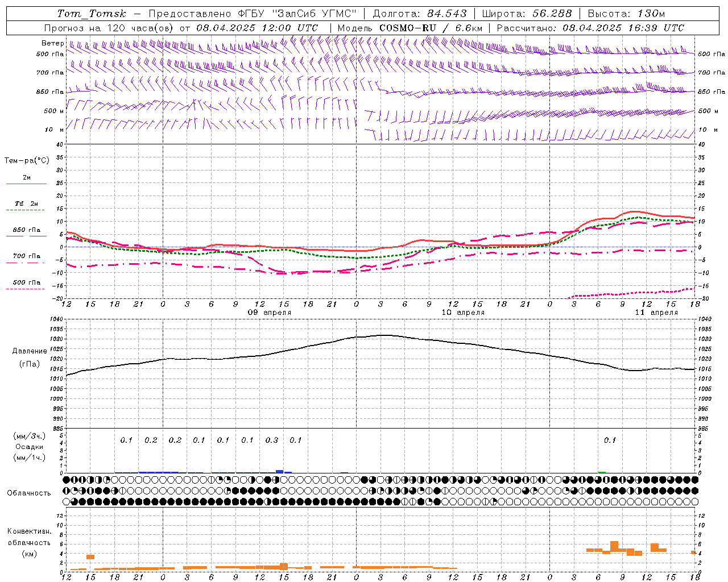Click the "Конвективн." label

(x=30, y=531)
